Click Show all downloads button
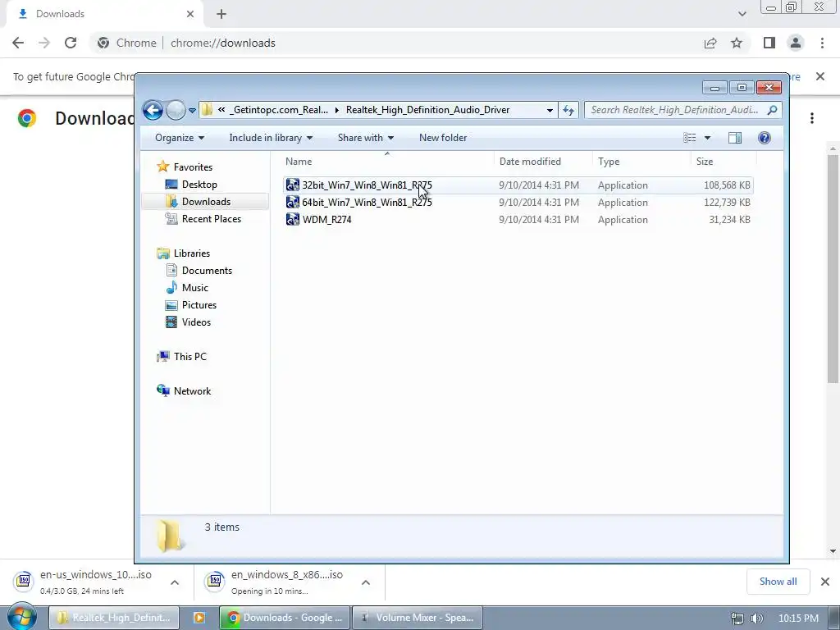The height and width of the screenshot is (630, 840). pos(778,582)
